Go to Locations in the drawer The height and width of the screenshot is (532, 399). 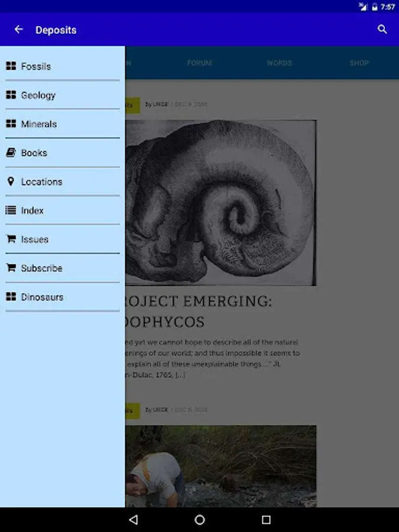point(63,181)
